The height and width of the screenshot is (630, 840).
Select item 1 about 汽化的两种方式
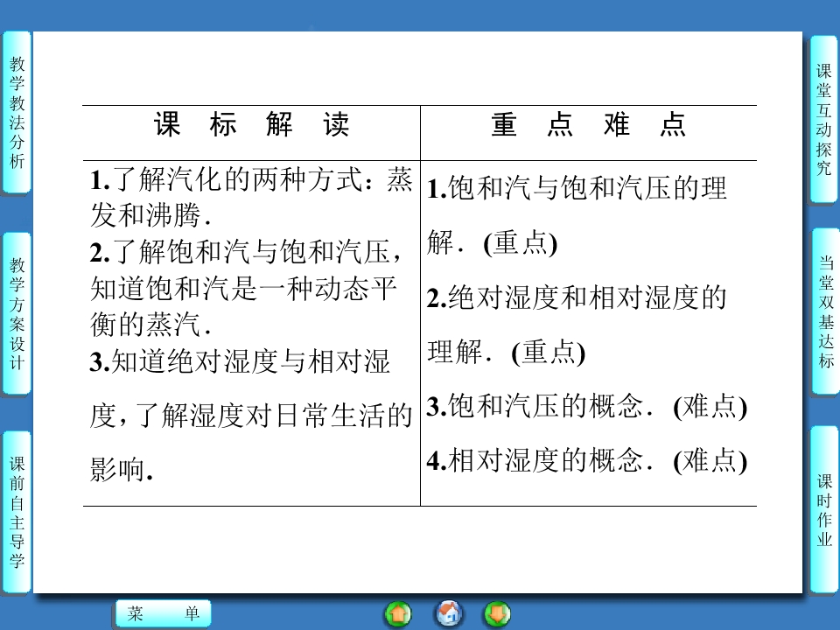pos(251,181)
